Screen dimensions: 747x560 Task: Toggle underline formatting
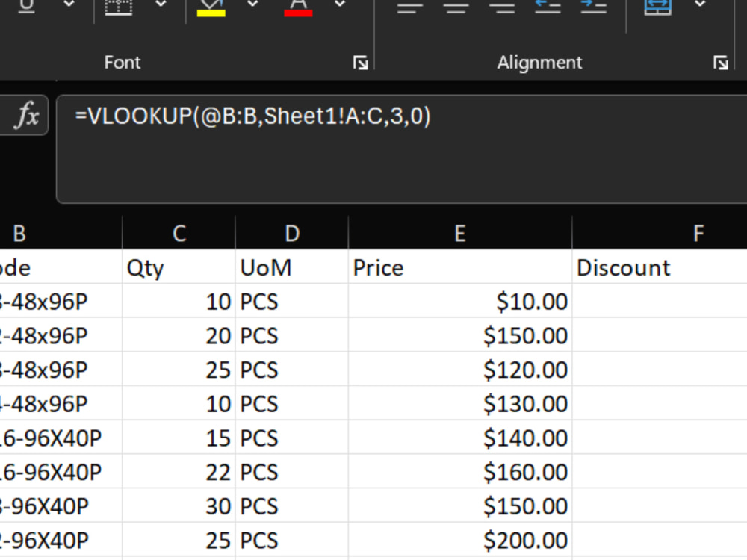27,6
